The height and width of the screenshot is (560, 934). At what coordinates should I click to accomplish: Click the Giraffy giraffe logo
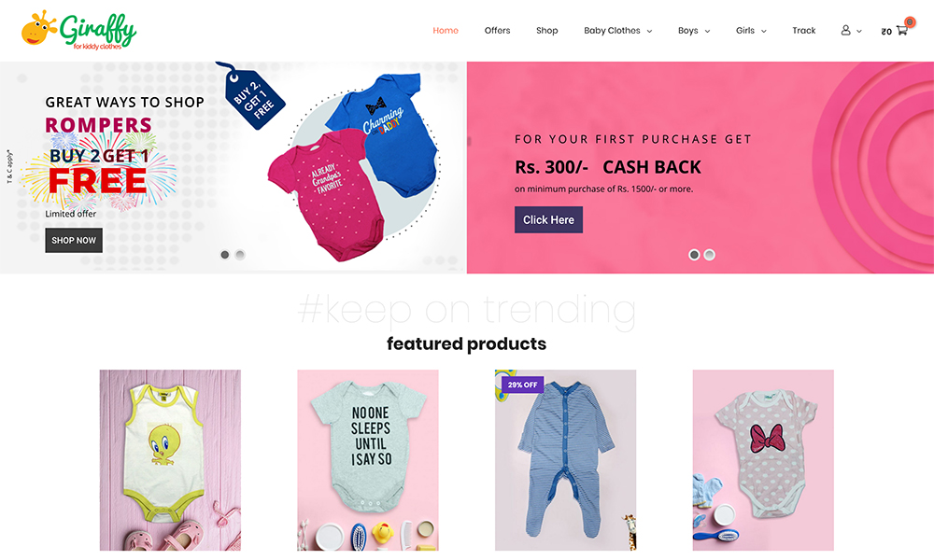(x=78, y=30)
